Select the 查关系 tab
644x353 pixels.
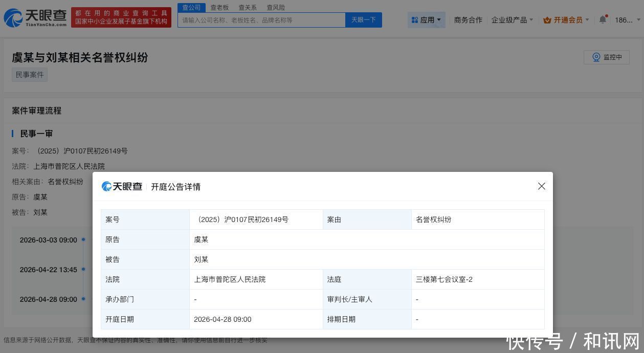pos(248,7)
